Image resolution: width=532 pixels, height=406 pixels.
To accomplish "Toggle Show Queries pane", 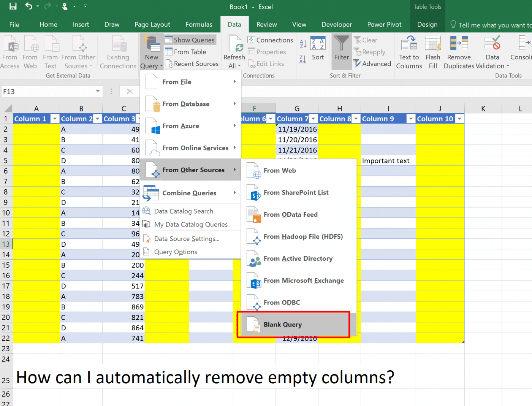I will click(x=190, y=40).
